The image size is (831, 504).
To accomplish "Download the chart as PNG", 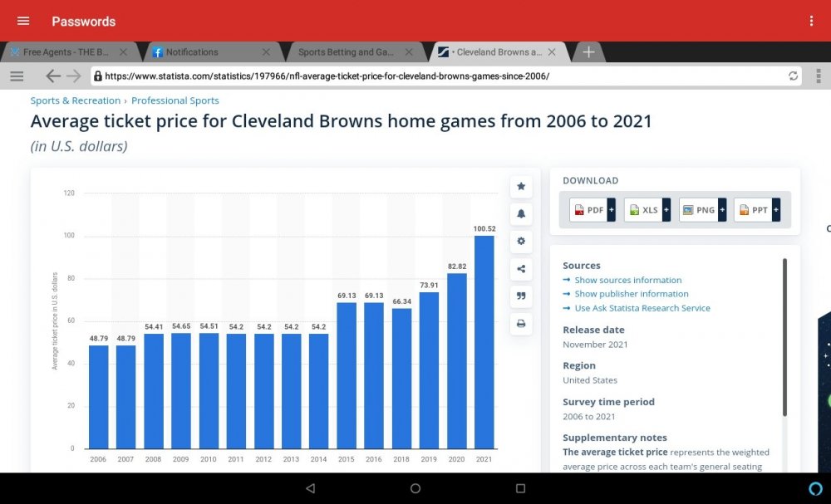I will [703, 210].
